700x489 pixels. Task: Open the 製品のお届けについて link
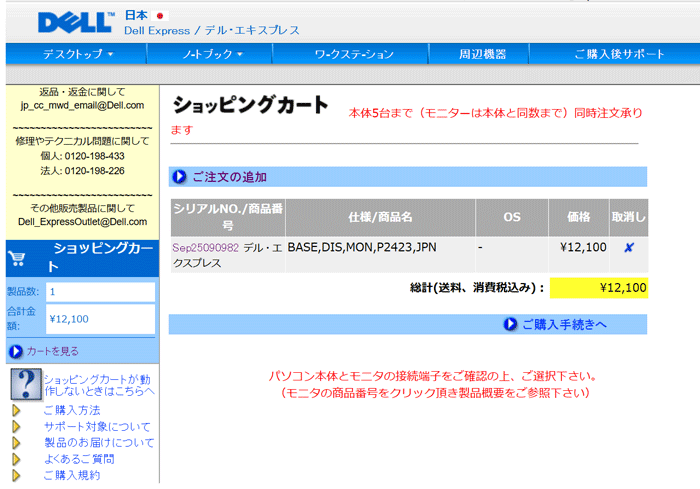coord(99,443)
